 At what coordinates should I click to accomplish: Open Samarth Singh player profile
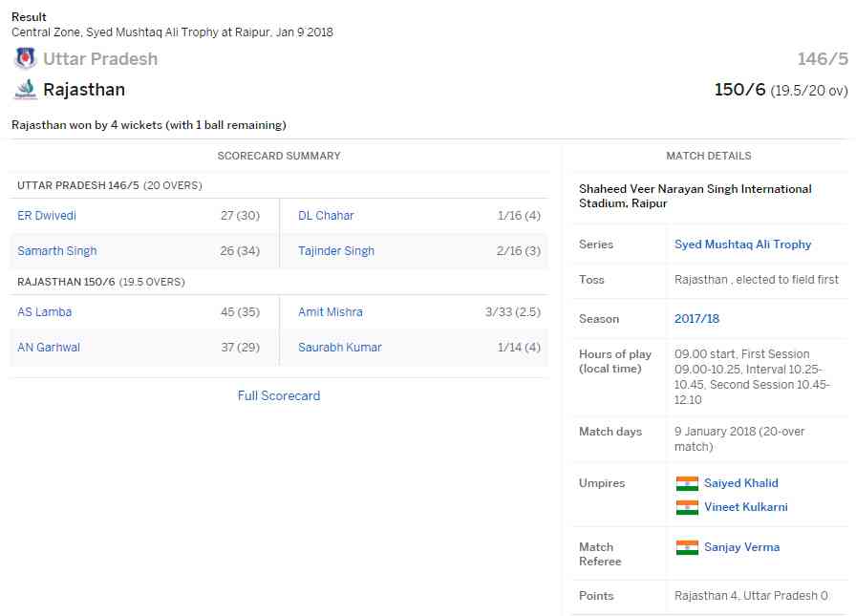pos(56,251)
